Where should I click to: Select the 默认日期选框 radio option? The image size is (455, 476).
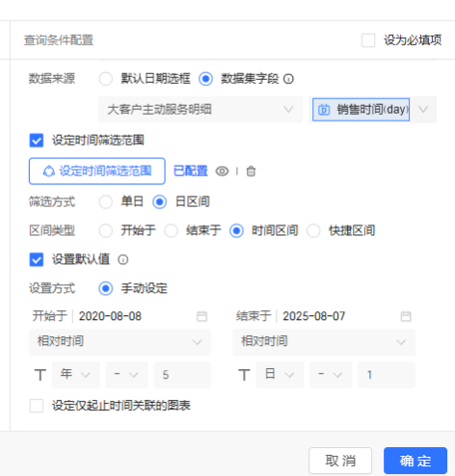pyautogui.click(x=106, y=79)
